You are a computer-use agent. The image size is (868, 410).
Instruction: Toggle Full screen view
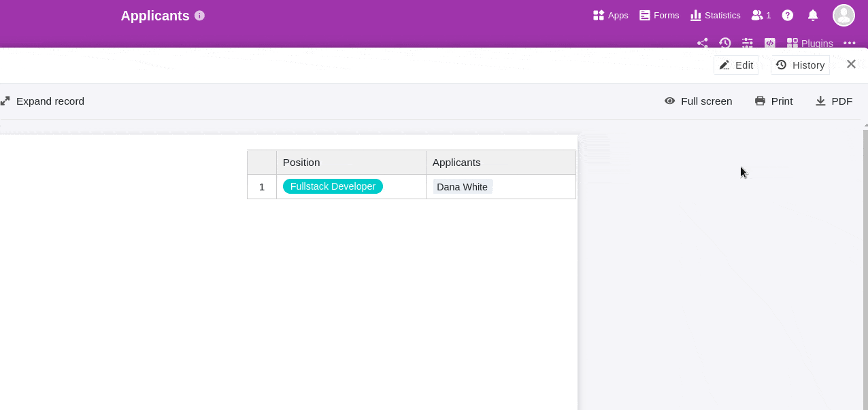699,101
